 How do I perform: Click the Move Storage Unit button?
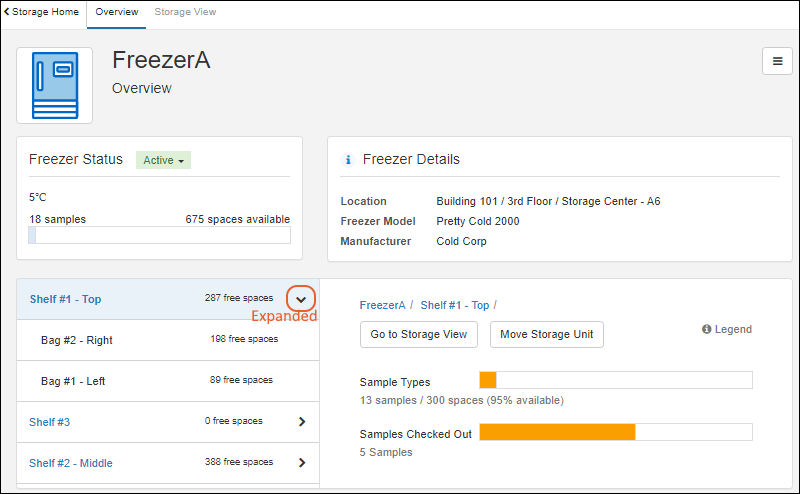[x=546, y=334]
